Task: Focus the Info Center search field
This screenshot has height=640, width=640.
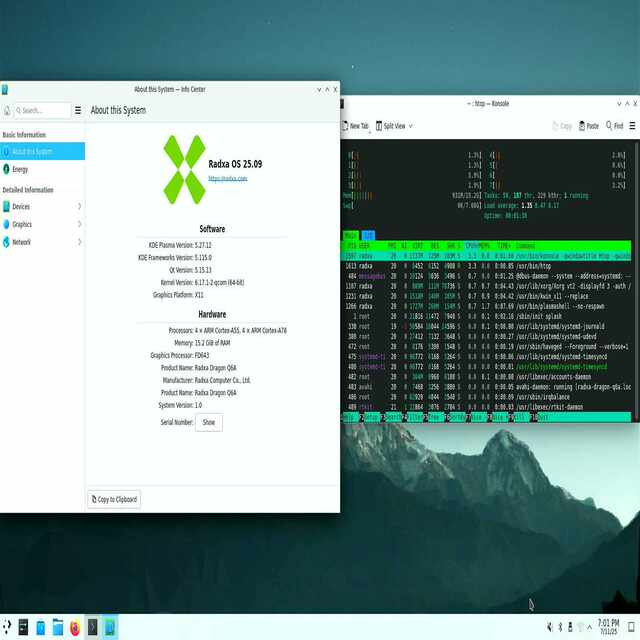Action: click(x=42, y=110)
